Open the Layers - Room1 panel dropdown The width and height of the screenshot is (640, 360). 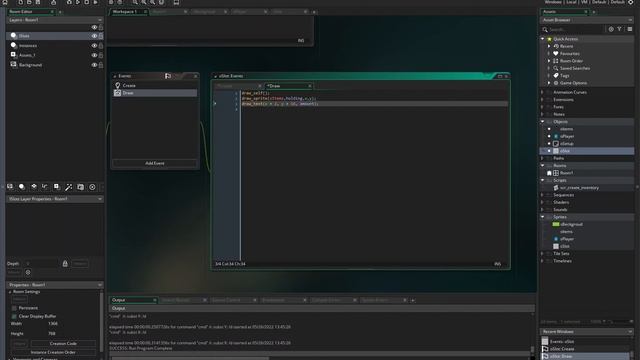[100, 20]
